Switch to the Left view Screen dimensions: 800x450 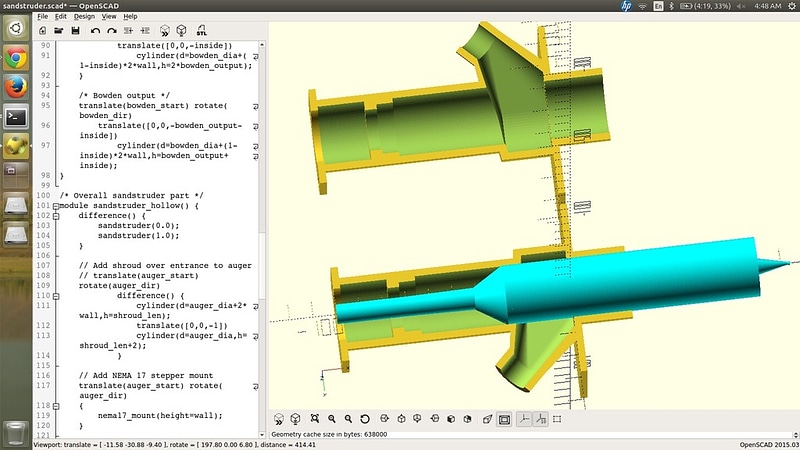click(435, 419)
